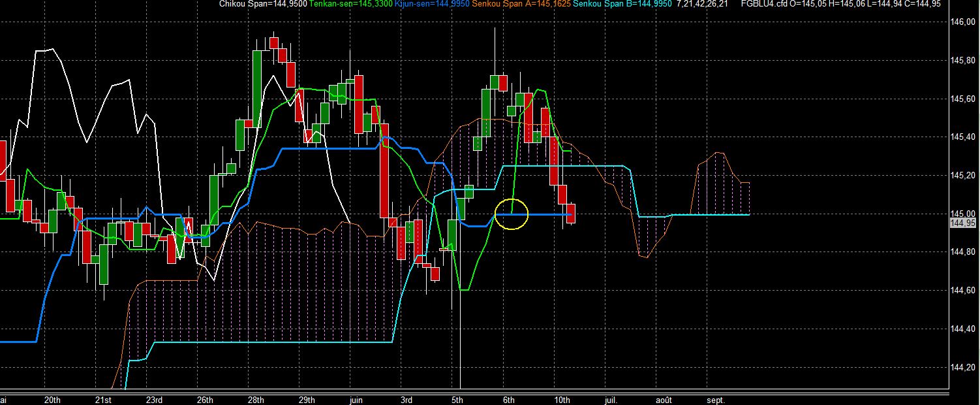Select the 5th date marker

[x=457, y=400]
